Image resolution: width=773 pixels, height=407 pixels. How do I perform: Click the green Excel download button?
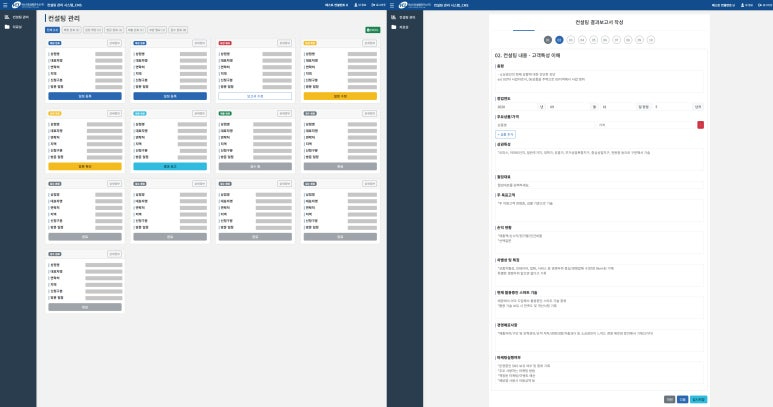[372, 30]
